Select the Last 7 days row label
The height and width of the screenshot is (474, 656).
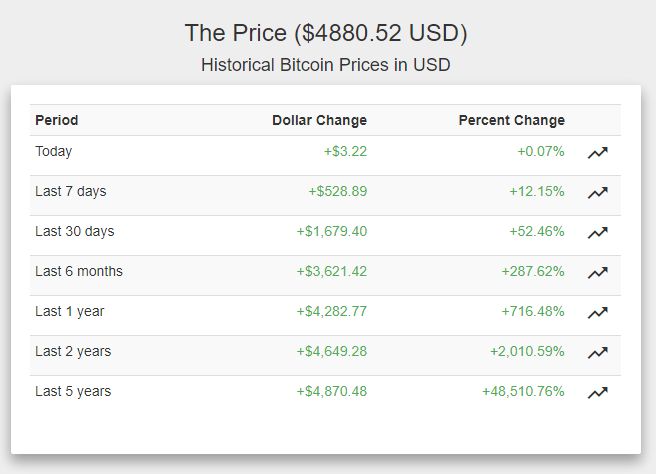pyautogui.click(x=70, y=191)
